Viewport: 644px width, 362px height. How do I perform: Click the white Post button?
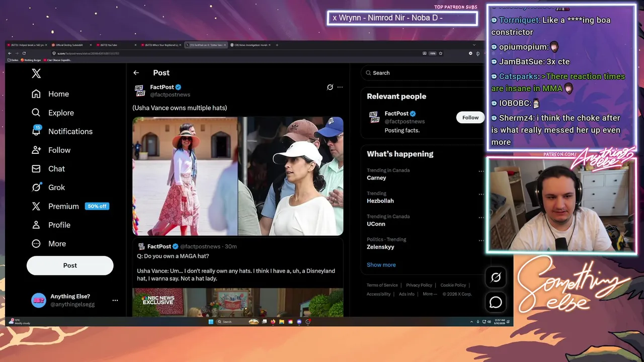[70, 265]
